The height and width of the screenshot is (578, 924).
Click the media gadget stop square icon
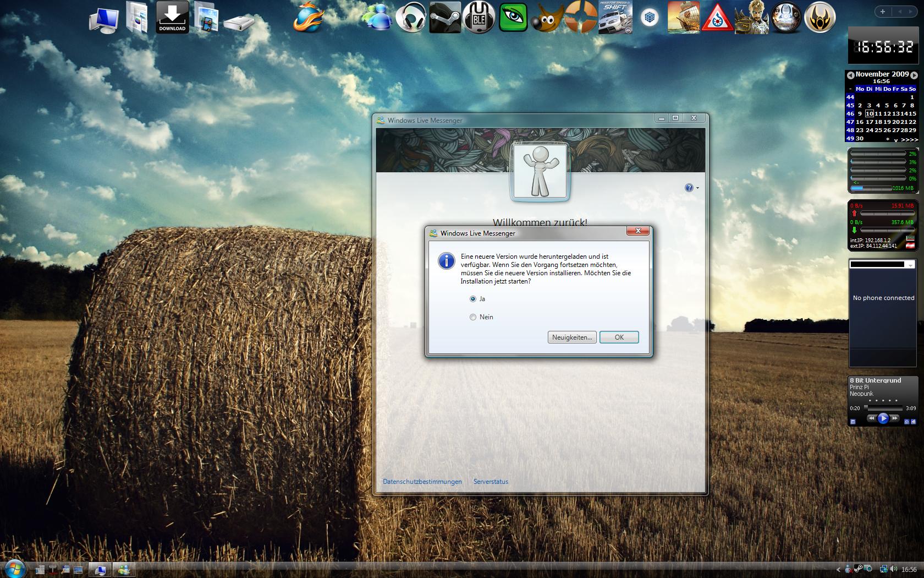(853, 422)
